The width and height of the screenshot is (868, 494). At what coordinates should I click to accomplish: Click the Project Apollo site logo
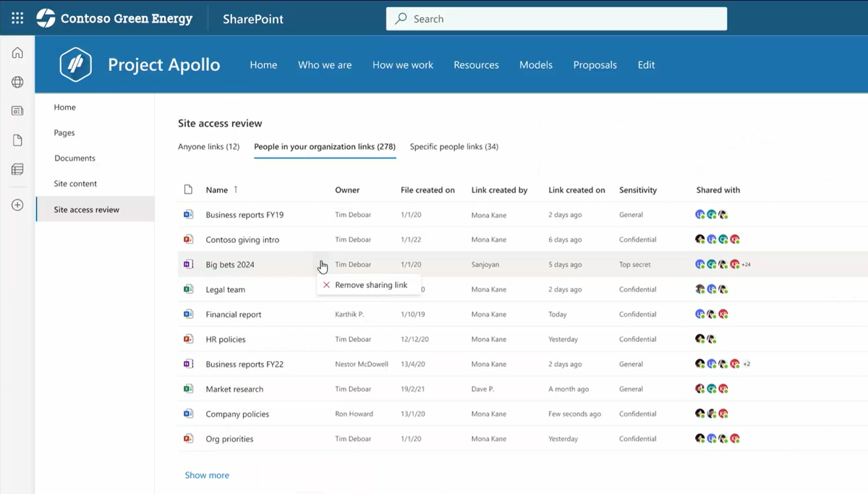(x=75, y=65)
